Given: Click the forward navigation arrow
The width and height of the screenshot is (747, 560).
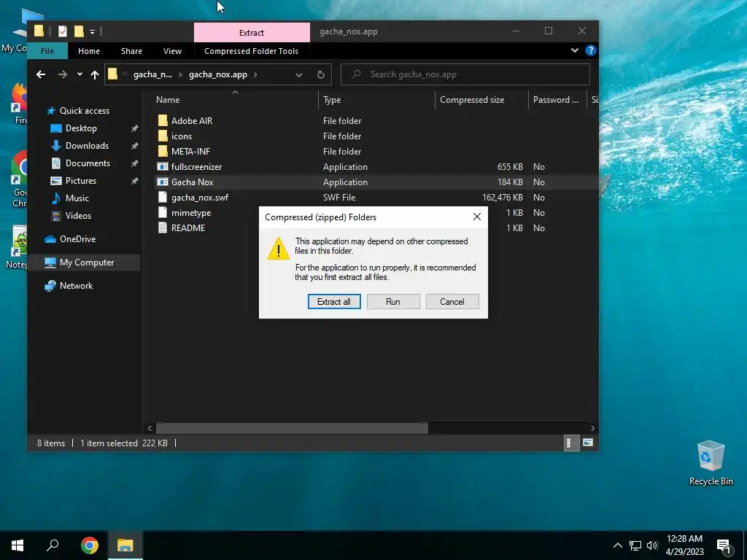Looking at the screenshot, I should [63, 74].
